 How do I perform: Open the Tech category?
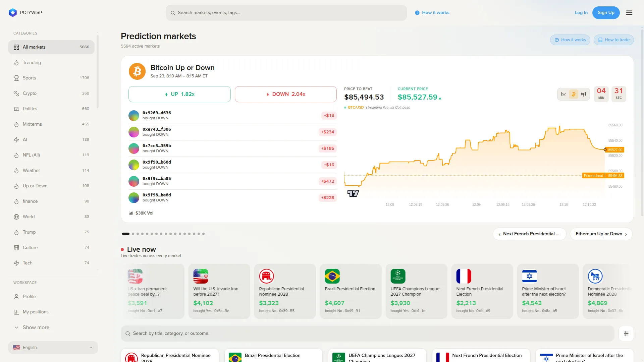click(51, 263)
